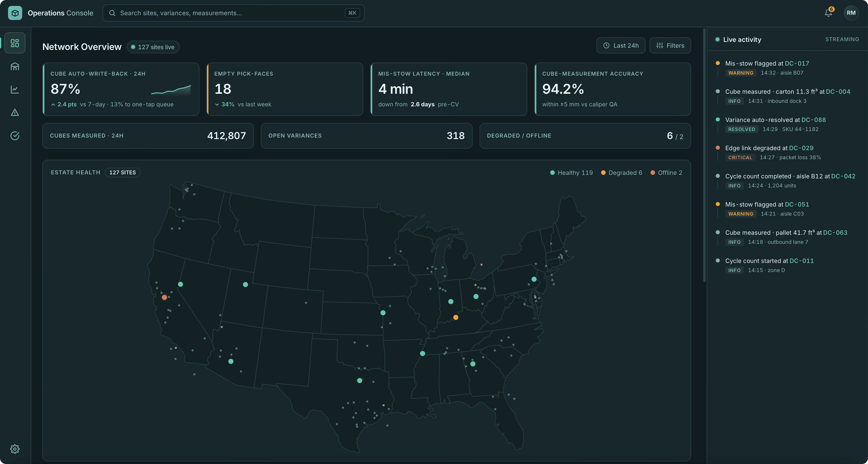Click WARNING tag for aisle C03 event

point(741,214)
